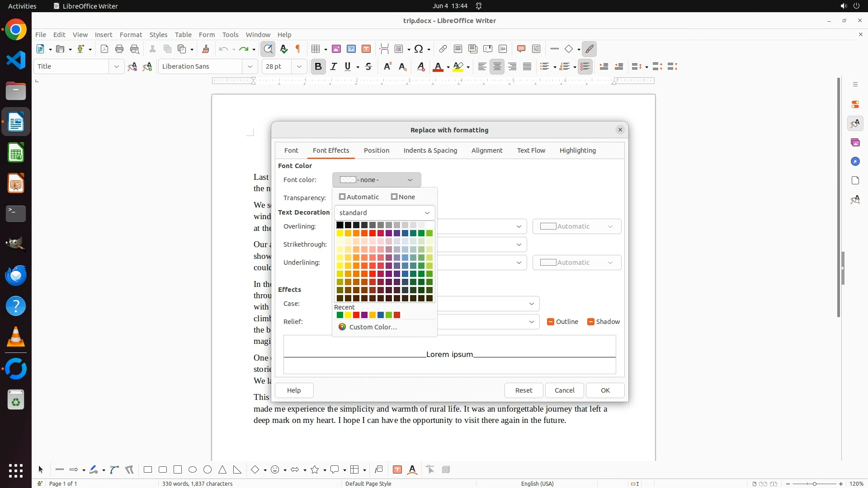868x488 pixels.
Task: Click the Bold formatting icon
Action: tap(318, 66)
